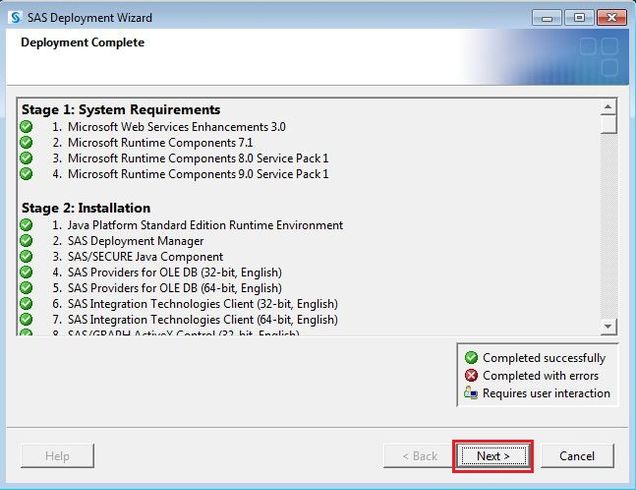Click the 'Deployment Complete' header text
This screenshot has height=490, width=636.
[x=83, y=43]
